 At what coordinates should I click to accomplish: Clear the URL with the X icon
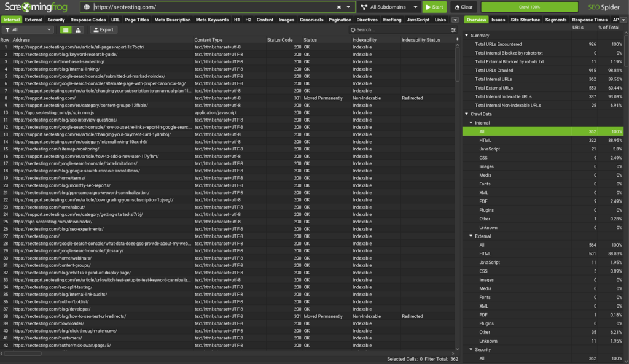339,7
